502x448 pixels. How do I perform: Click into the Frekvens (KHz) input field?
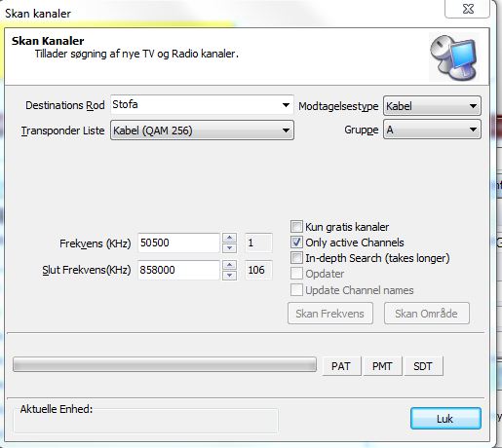tap(178, 243)
